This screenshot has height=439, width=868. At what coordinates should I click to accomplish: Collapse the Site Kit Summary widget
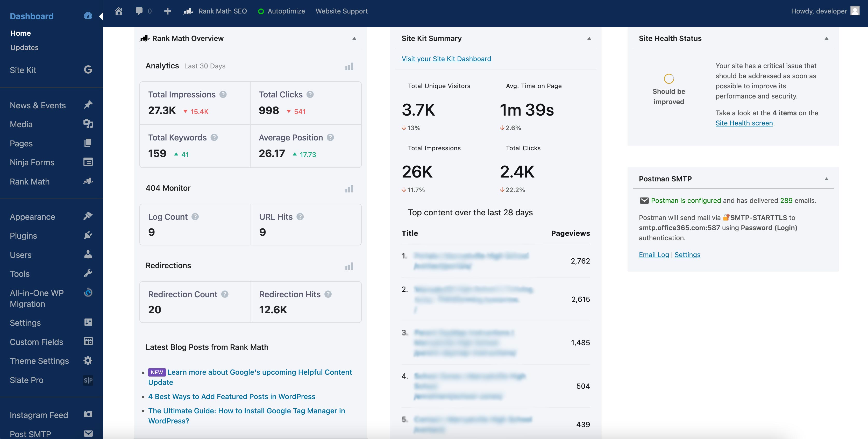pos(589,38)
